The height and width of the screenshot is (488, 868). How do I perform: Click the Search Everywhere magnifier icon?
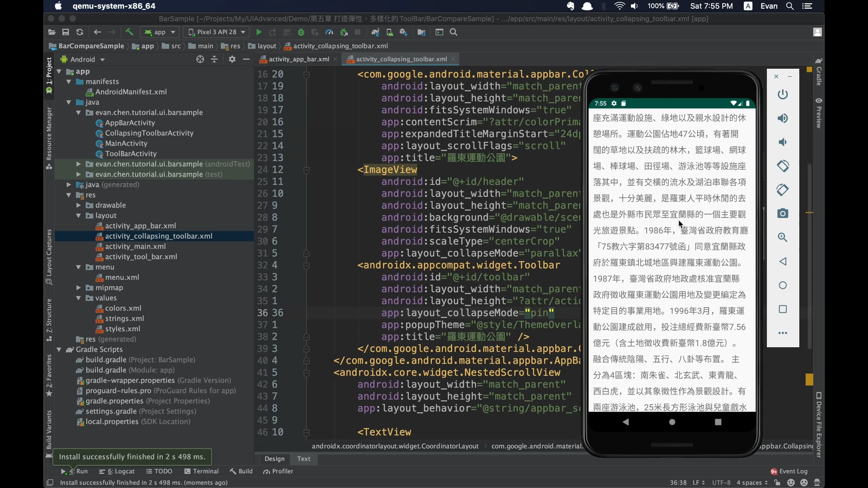click(454, 32)
